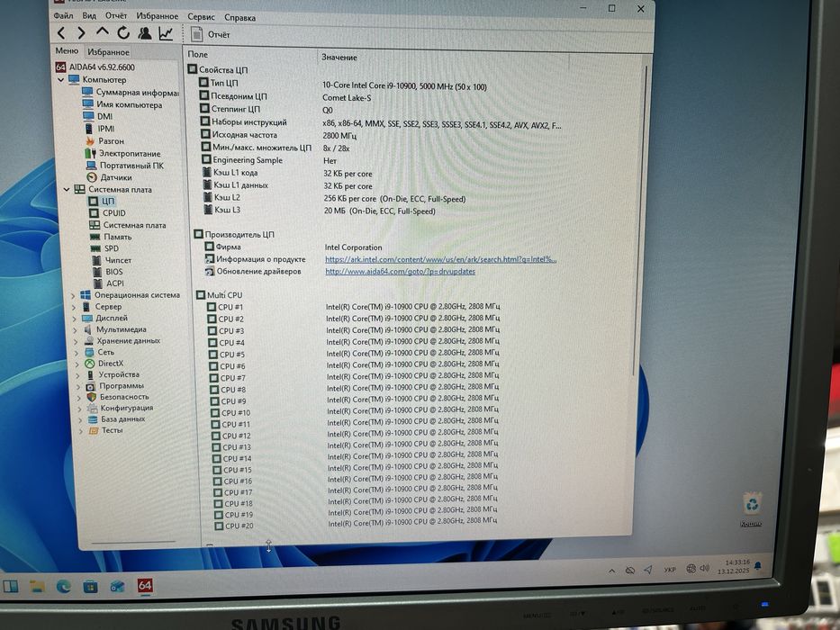Image resolution: width=840 pixels, height=630 pixels.
Task: Open the Разгон flame item
Action: point(105,141)
